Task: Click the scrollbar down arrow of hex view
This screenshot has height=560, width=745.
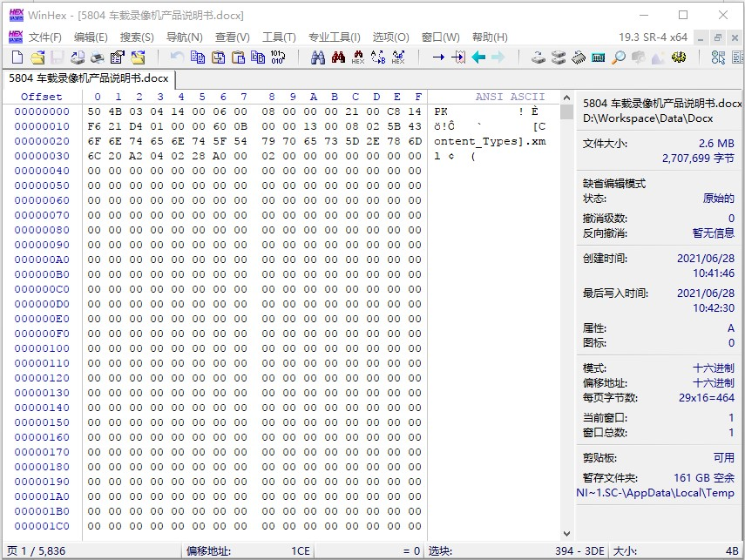Action: tap(566, 534)
